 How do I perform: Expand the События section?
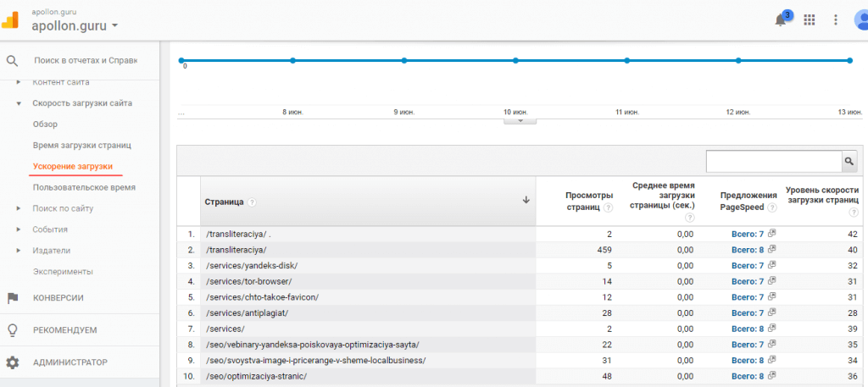[x=19, y=229]
